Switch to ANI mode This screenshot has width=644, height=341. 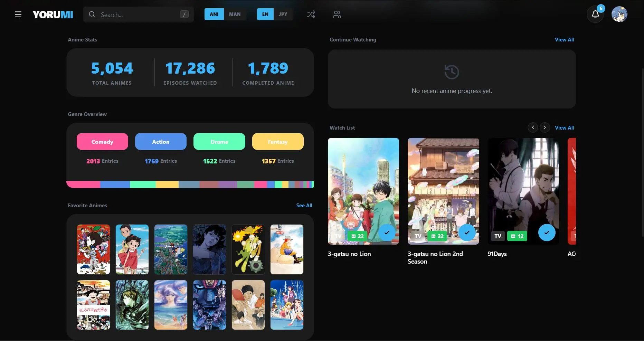[x=214, y=14]
